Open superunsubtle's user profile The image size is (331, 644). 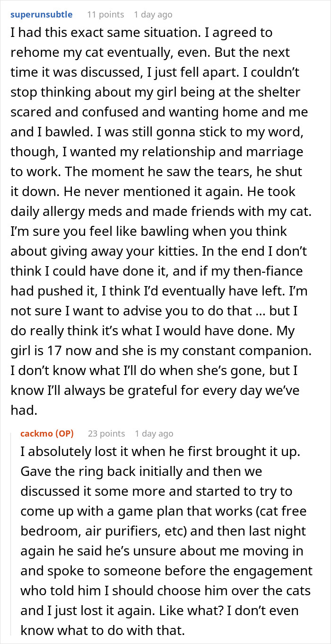click(41, 14)
